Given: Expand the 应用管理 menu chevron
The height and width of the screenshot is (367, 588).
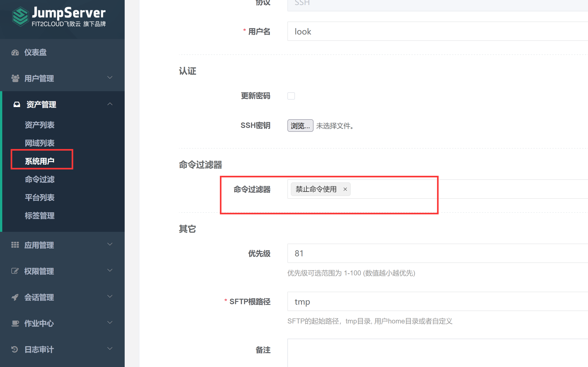Looking at the screenshot, I should [x=110, y=244].
